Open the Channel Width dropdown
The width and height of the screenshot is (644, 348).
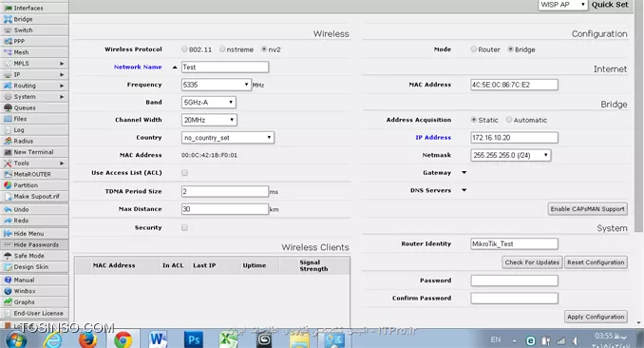[x=209, y=120]
